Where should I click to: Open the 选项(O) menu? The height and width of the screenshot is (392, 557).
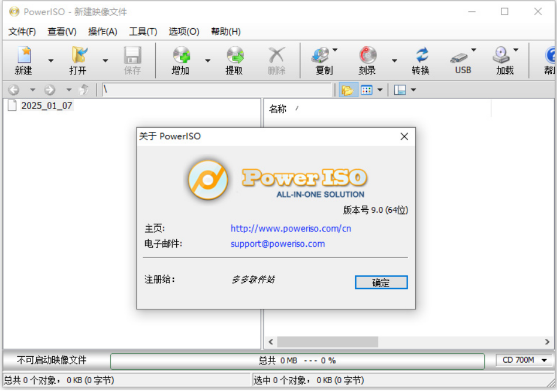(183, 32)
